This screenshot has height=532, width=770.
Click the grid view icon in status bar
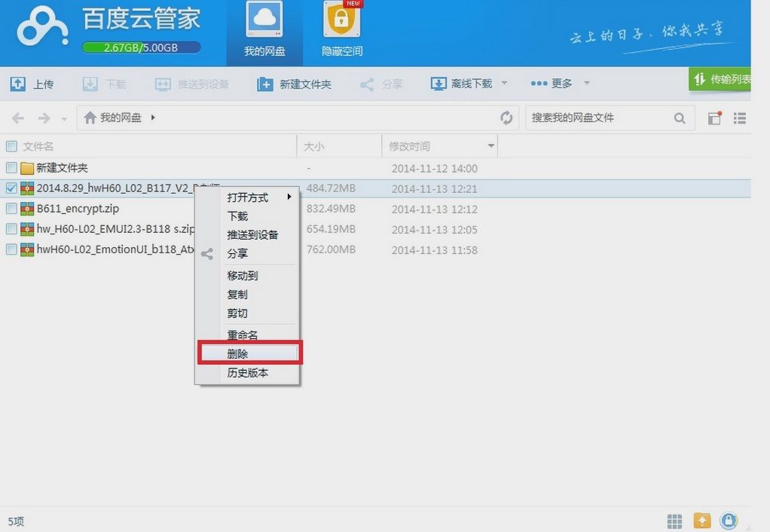[674, 521]
